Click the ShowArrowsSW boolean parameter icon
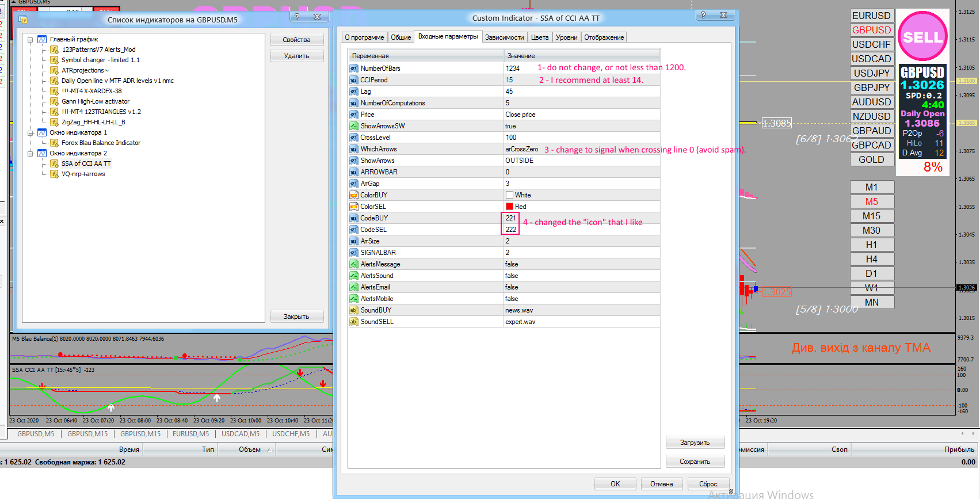The image size is (980, 499). tap(354, 126)
